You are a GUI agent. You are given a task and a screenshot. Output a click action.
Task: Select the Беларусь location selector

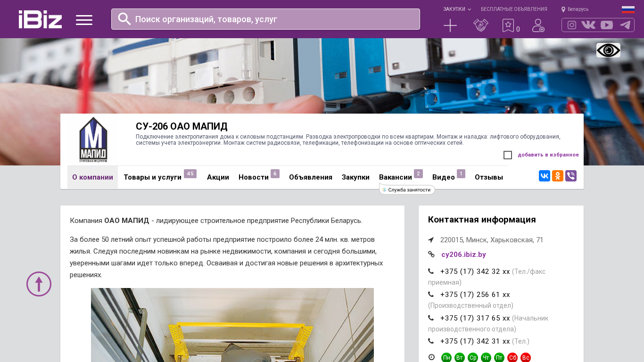(575, 9)
